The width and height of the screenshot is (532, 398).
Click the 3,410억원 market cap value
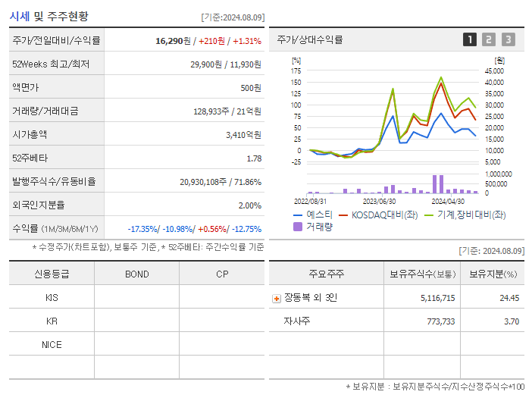(x=243, y=135)
